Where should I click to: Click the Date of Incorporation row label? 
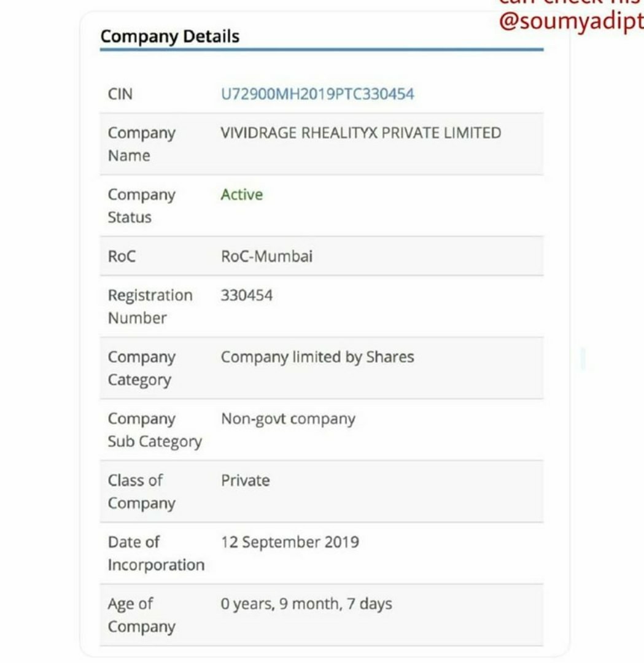(x=156, y=554)
